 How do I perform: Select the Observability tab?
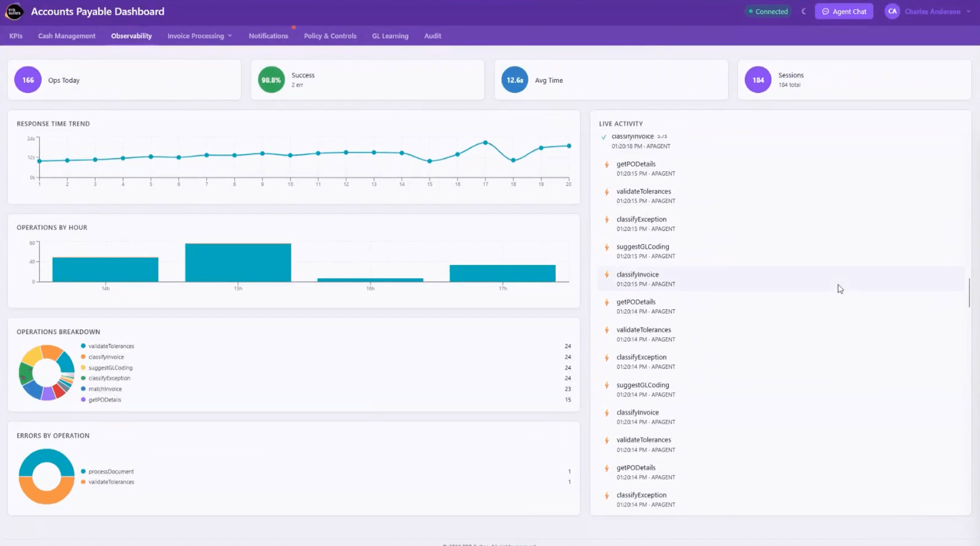coord(131,36)
